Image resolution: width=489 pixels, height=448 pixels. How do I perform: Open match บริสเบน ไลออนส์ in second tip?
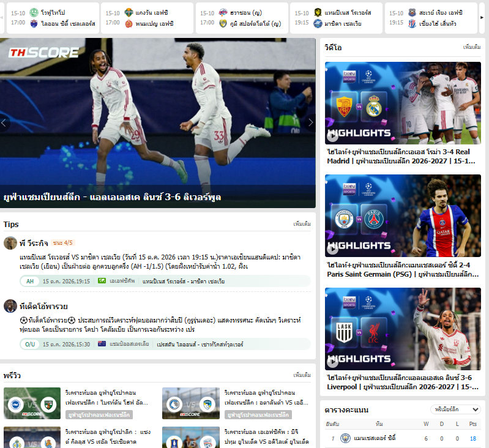(x=200, y=344)
